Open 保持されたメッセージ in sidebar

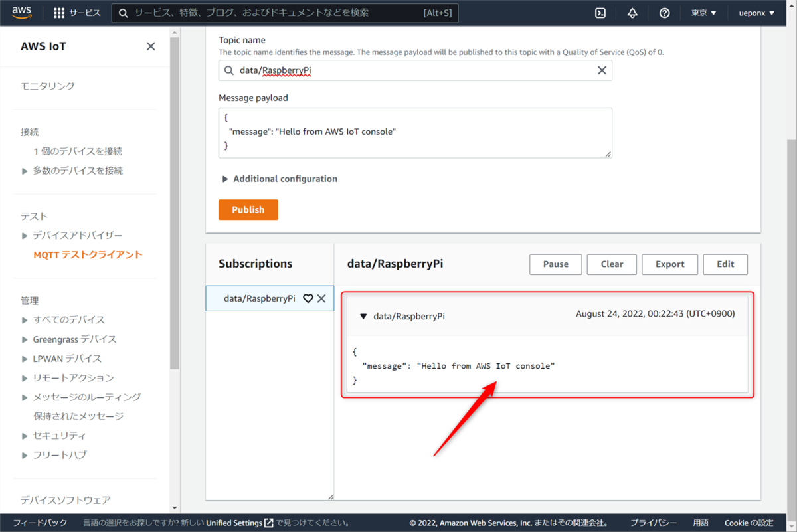(x=78, y=416)
